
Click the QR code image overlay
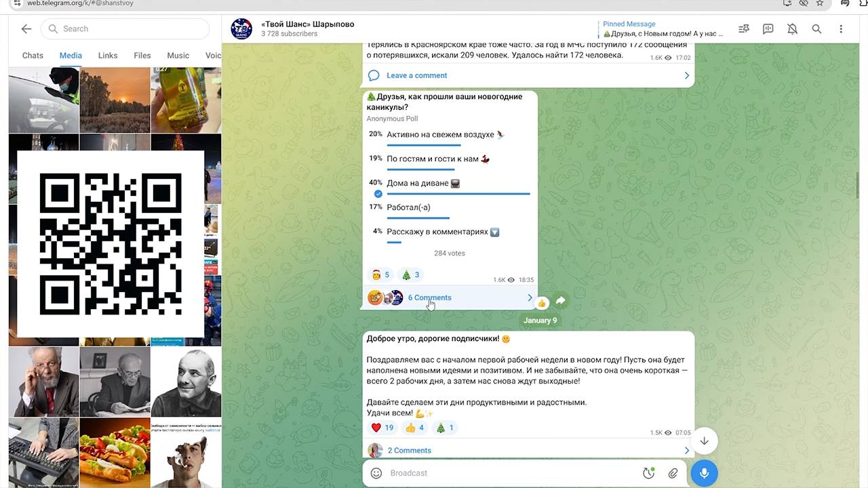point(111,244)
